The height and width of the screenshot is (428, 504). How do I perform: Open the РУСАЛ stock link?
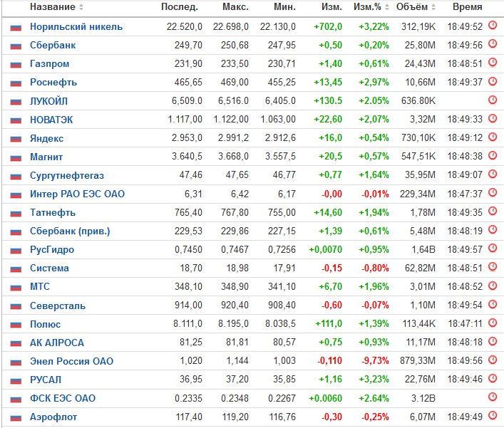[x=46, y=380]
